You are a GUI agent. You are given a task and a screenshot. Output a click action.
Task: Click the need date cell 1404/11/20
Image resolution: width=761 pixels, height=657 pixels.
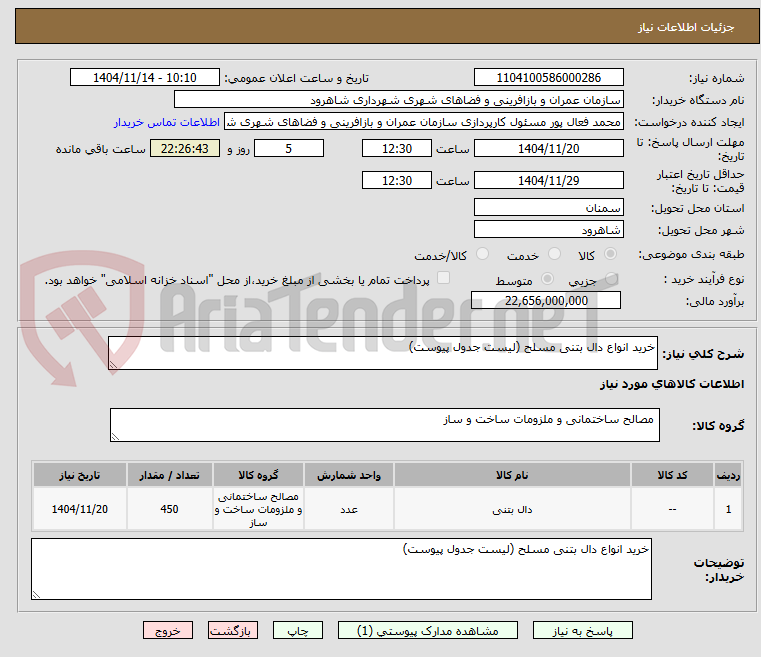pyautogui.click(x=80, y=509)
